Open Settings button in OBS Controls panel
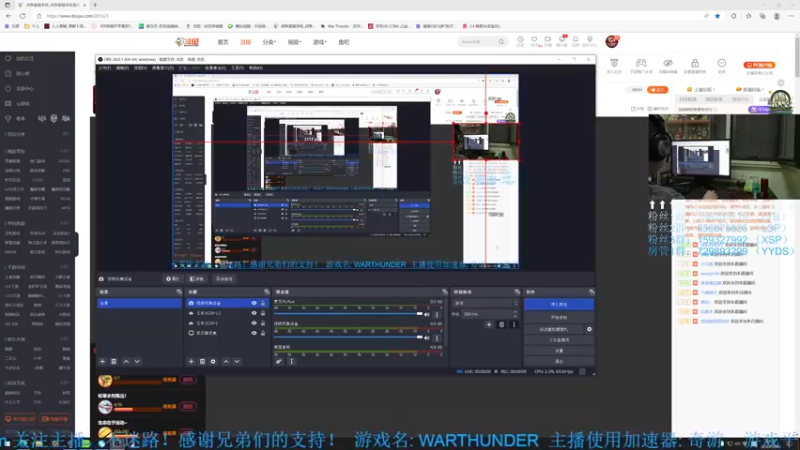Image resolution: width=800 pixels, height=450 pixels. [559, 351]
